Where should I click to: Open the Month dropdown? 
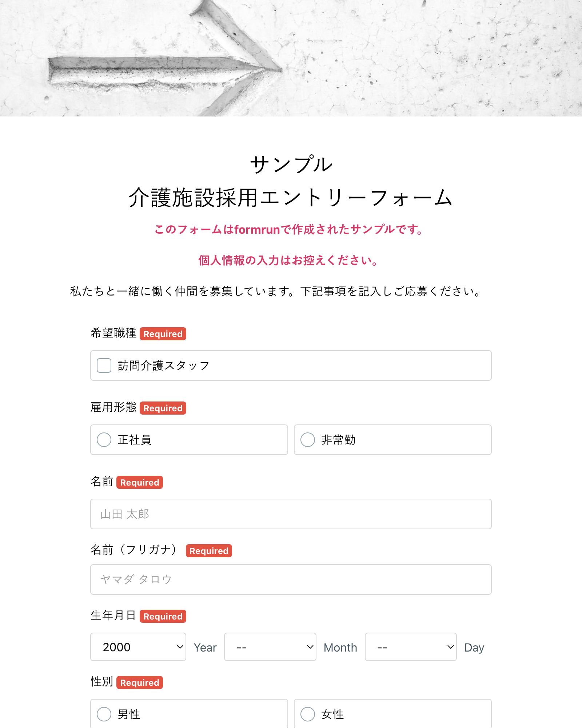tap(270, 647)
